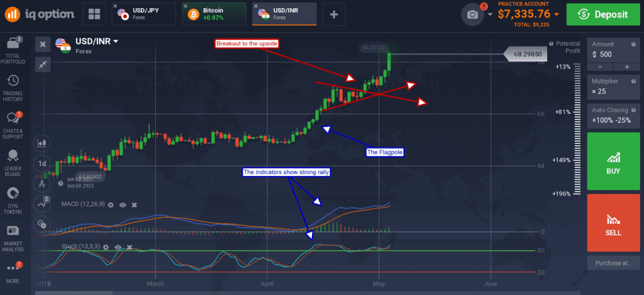Edit the Amount $ 500 field
This screenshot has width=644, height=295.
[x=613, y=50]
